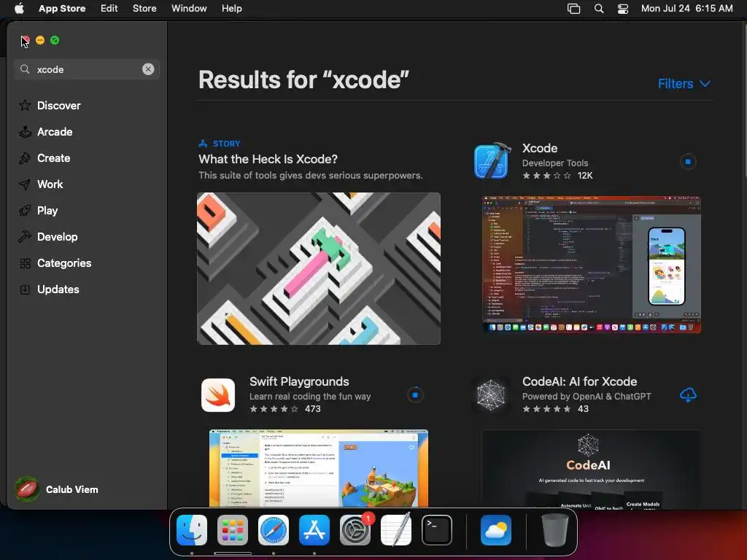Select the Create paintbrush icon
747x560 pixels.
(25, 158)
